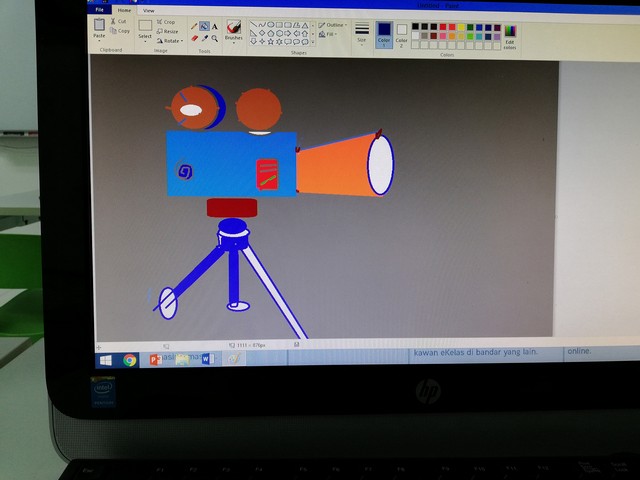
Task: Expand the shape Fill dropdown
Action: pos(330,34)
